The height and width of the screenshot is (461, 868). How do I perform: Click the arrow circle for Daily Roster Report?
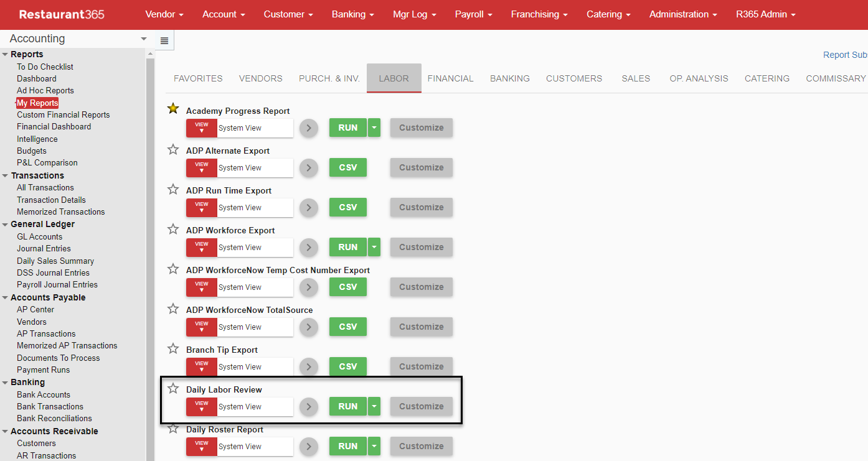[309, 447]
